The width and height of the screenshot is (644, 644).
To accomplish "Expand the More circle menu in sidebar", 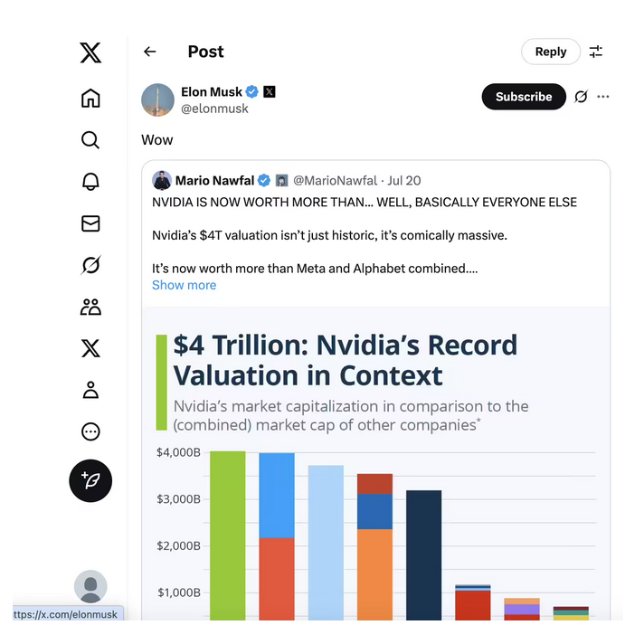I will point(90,431).
